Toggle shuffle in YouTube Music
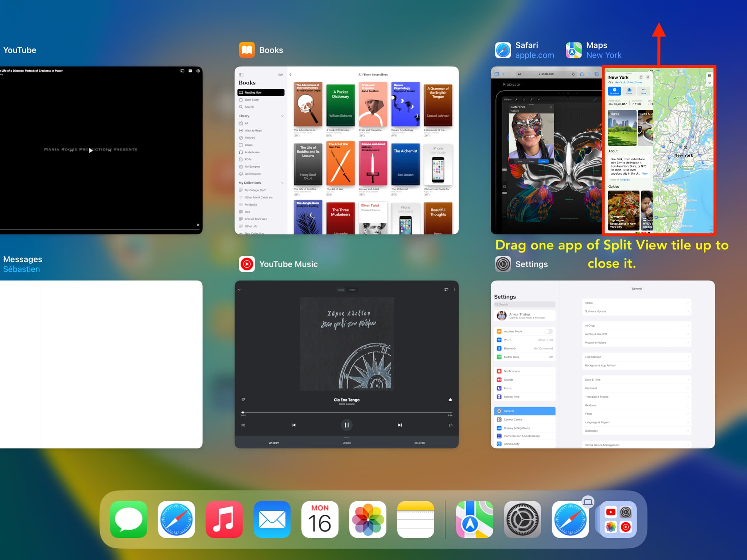 coord(243,425)
